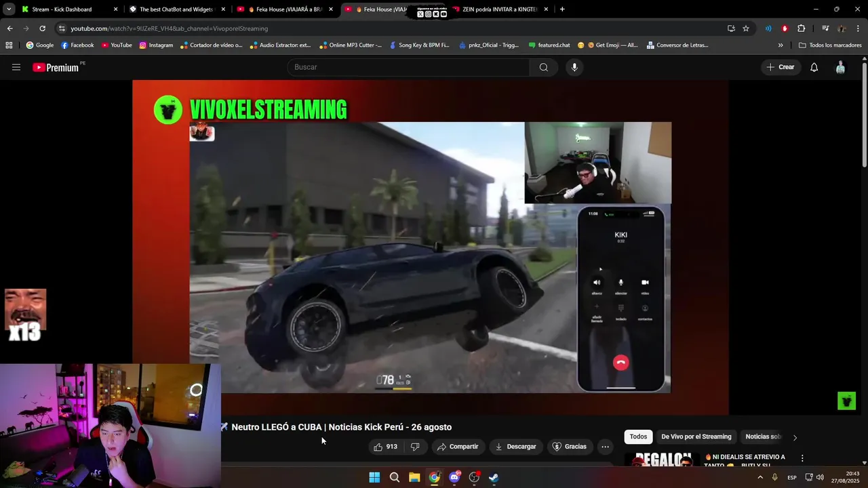Open a new browser tab
The width and height of the screenshot is (868, 488).
562,9
